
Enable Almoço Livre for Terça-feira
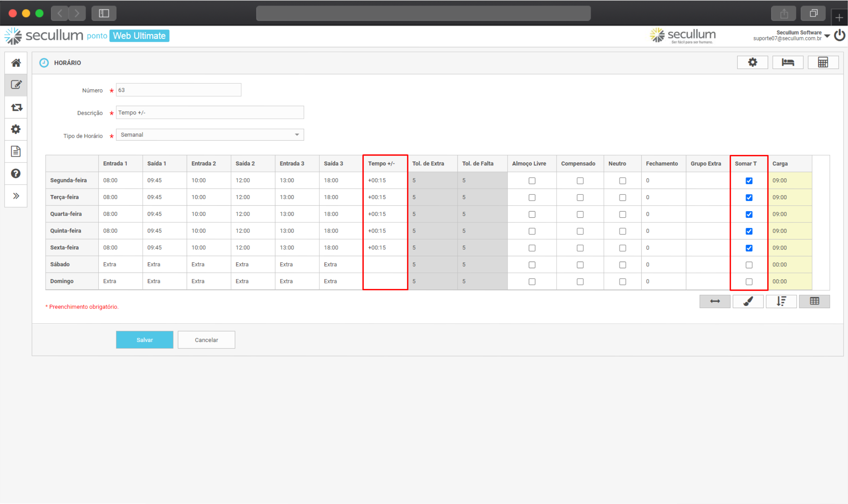click(x=532, y=197)
